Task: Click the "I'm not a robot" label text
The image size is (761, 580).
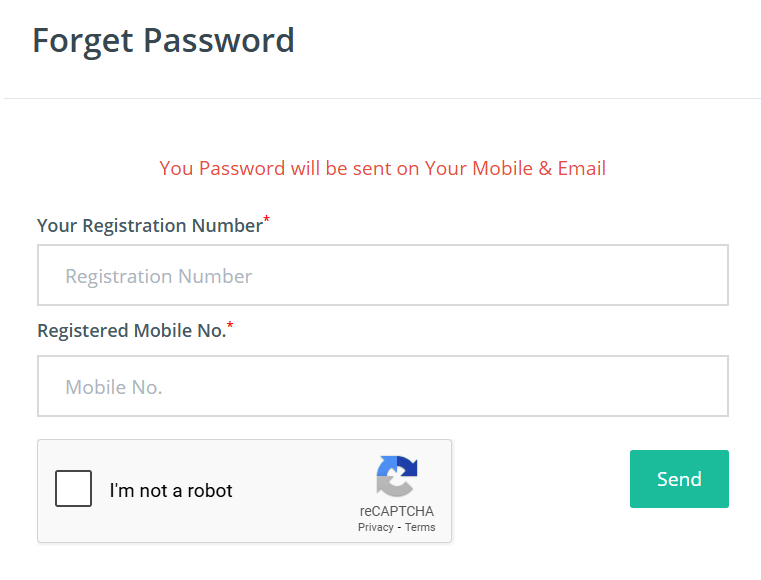Action: [171, 491]
